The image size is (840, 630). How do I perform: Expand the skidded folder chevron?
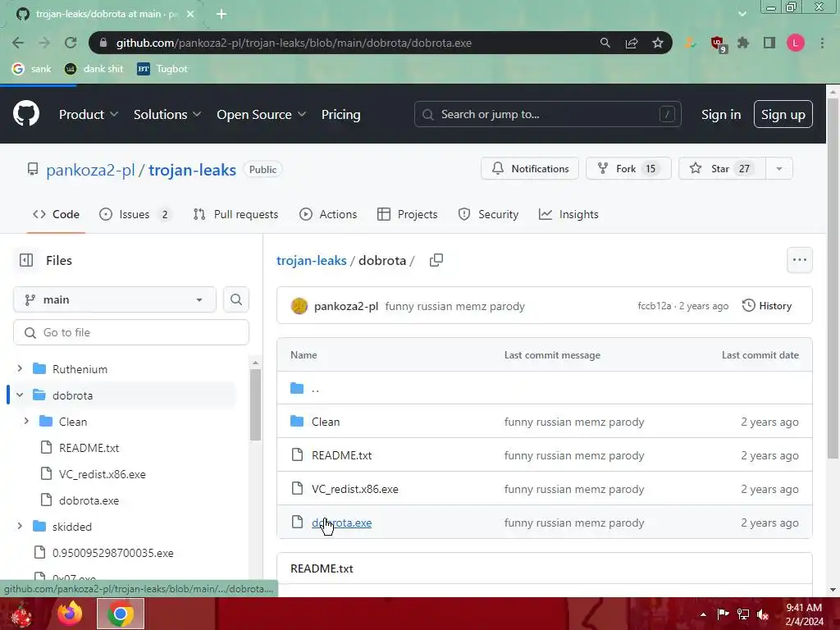[20, 526]
